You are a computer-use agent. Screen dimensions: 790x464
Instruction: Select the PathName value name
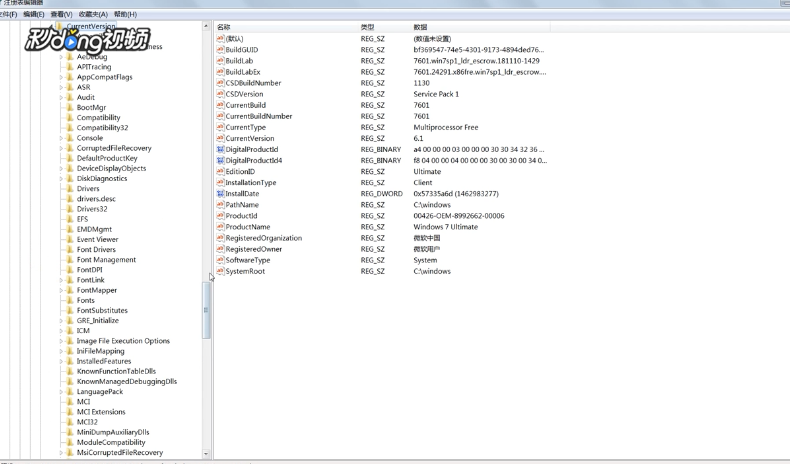(242, 205)
